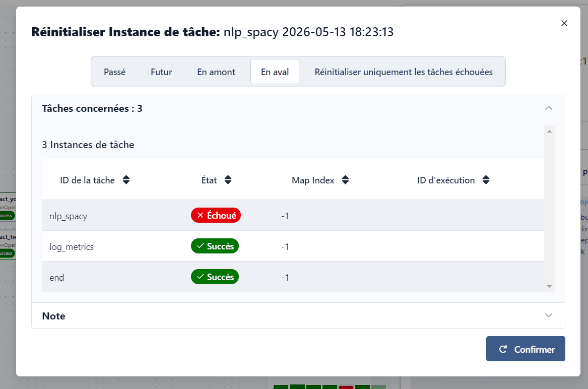Toggle the En aval option
The image size is (588, 389).
pos(275,72)
